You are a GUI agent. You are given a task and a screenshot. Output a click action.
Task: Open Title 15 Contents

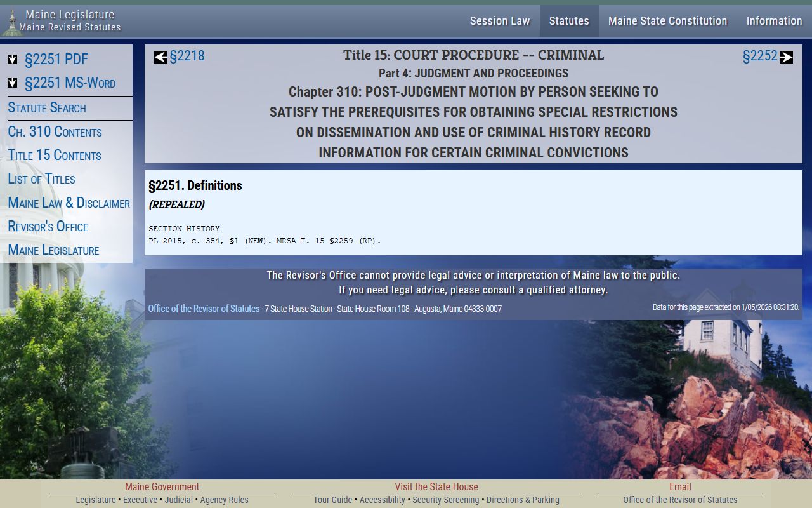(55, 155)
